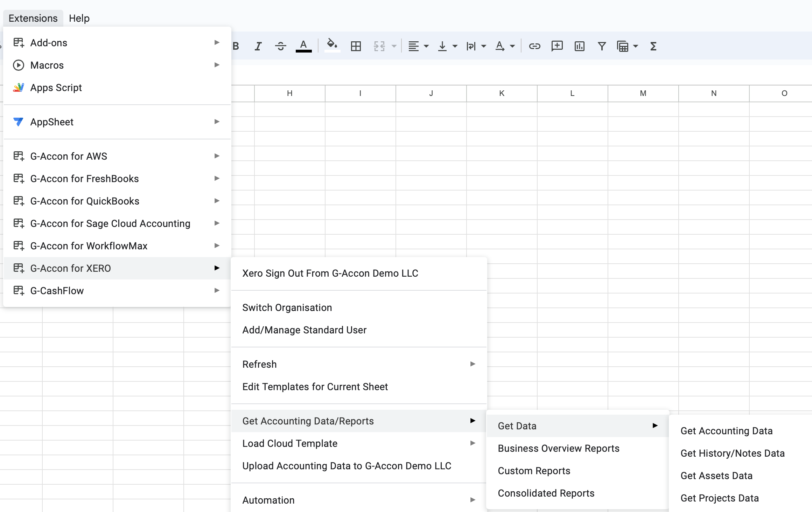Click text rotation icon
The width and height of the screenshot is (812, 512).
[x=500, y=46]
